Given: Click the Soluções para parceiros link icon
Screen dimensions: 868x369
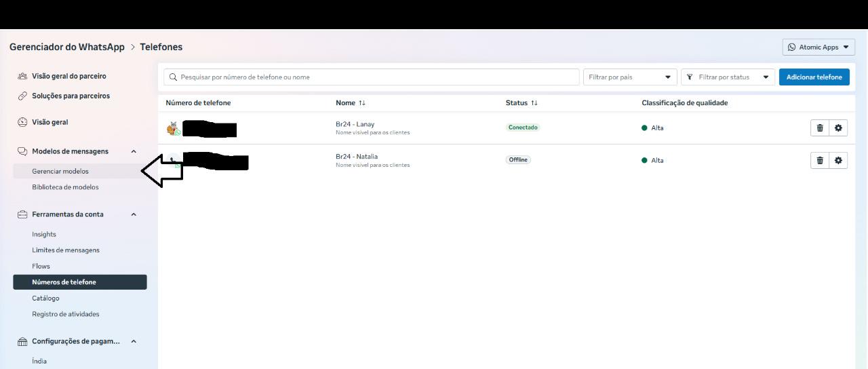Looking at the screenshot, I should 22,96.
